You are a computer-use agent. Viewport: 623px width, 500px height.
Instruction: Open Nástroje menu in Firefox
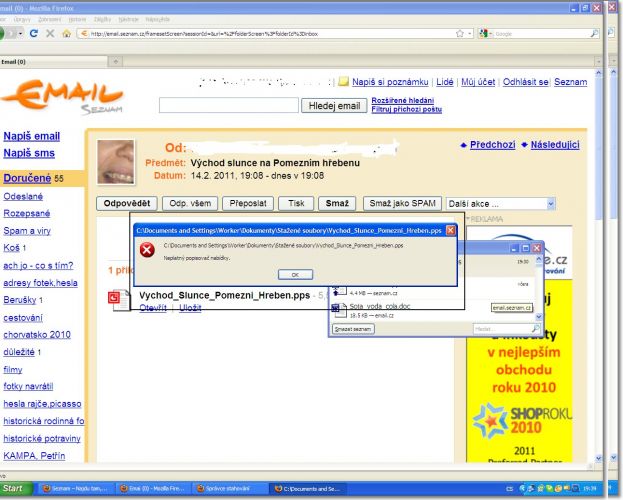click(128, 19)
